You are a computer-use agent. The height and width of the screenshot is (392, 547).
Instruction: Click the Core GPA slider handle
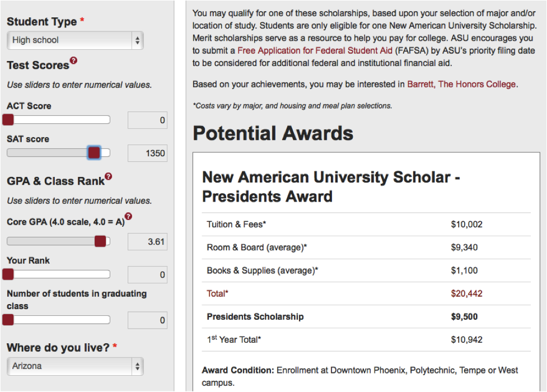click(x=100, y=241)
